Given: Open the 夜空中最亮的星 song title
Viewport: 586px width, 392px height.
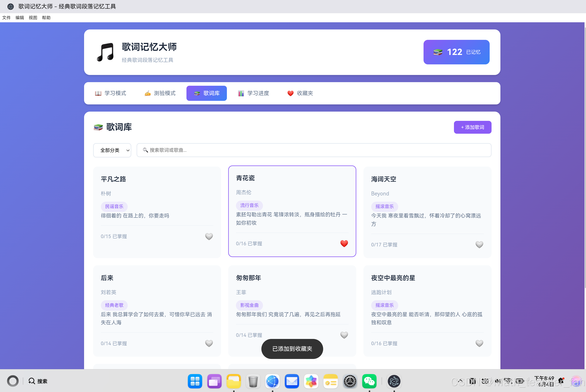Looking at the screenshot, I should (x=393, y=278).
